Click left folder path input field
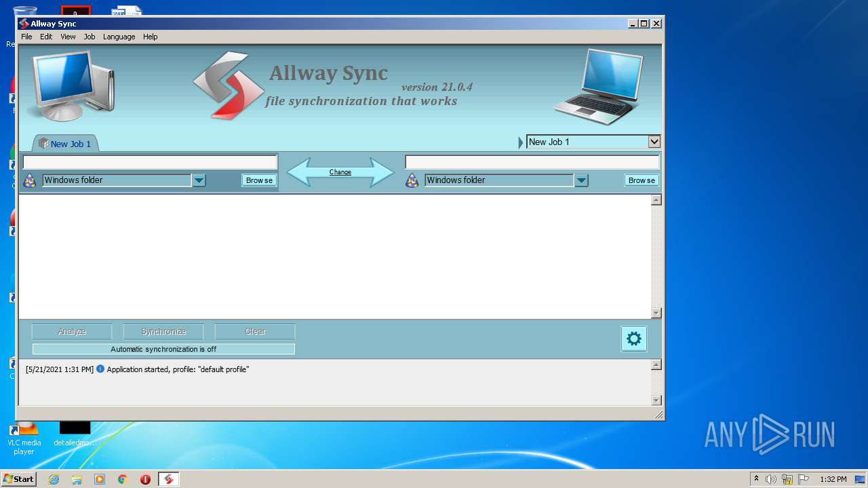The width and height of the screenshot is (868, 488). [150, 162]
